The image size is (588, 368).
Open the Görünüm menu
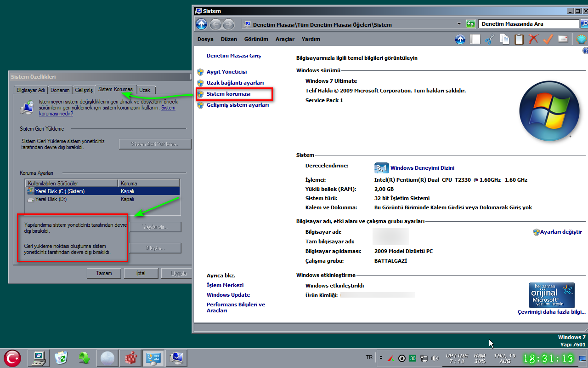(256, 39)
